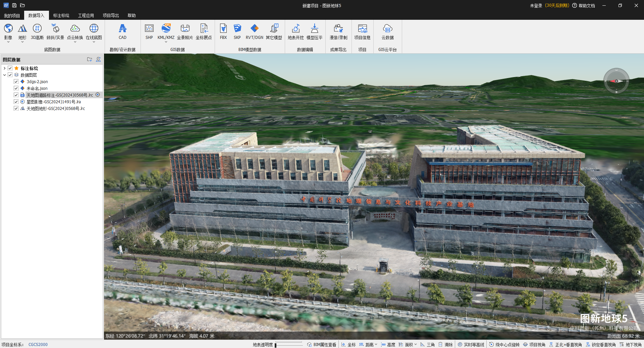
Task: Click the CGCS2000 coordinate system link
Action: pyautogui.click(x=38, y=345)
